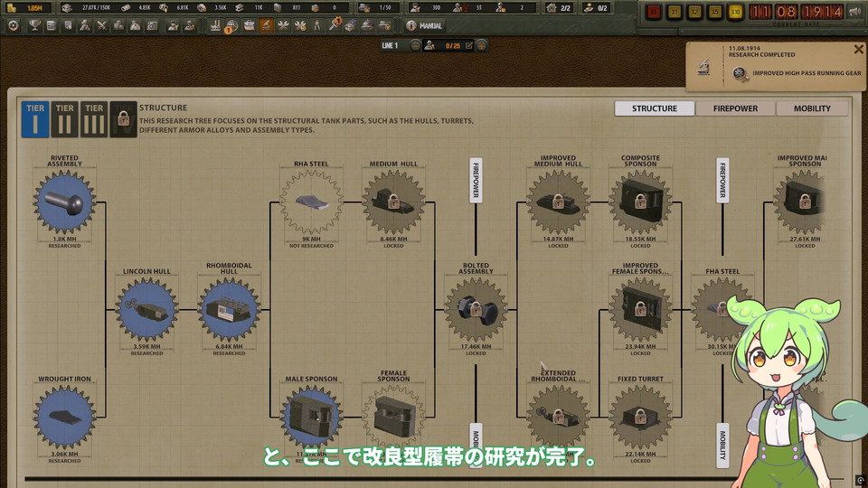Switch to Tier I research tab
This screenshot has width=868, height=488.
(x=35, y=119)
